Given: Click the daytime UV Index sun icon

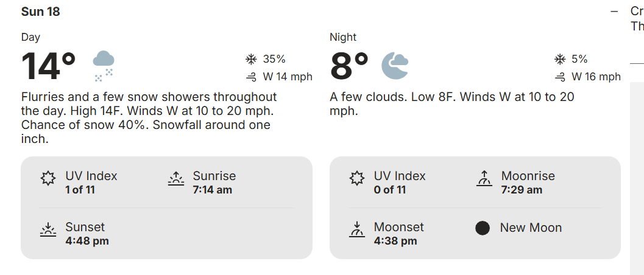Looking at the screenshot, I should point(48,179).
